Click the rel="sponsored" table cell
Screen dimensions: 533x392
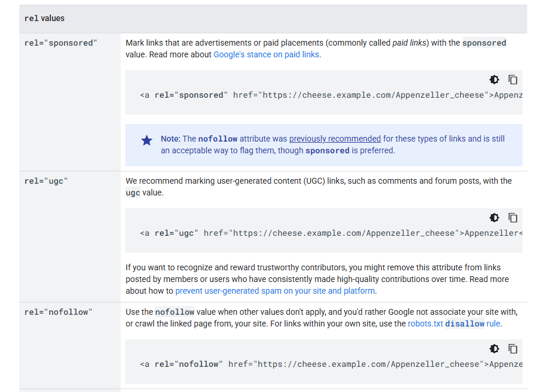70,102
